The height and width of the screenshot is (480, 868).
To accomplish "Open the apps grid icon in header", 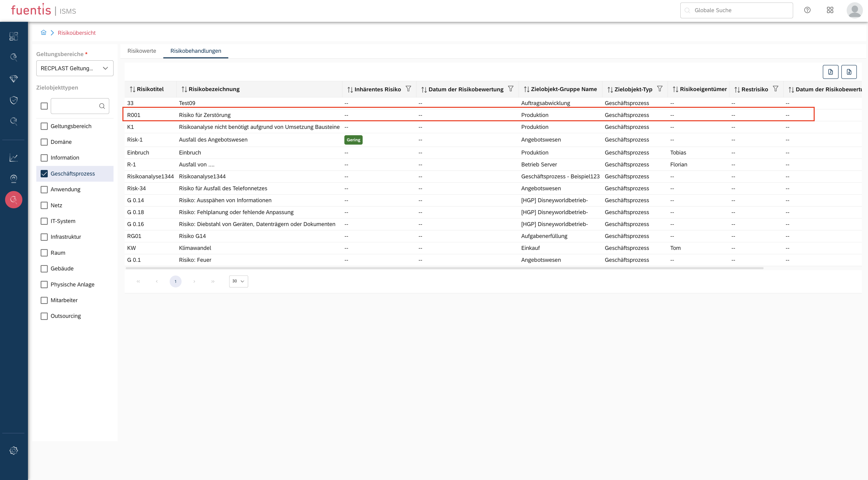I will coord(830,10).
